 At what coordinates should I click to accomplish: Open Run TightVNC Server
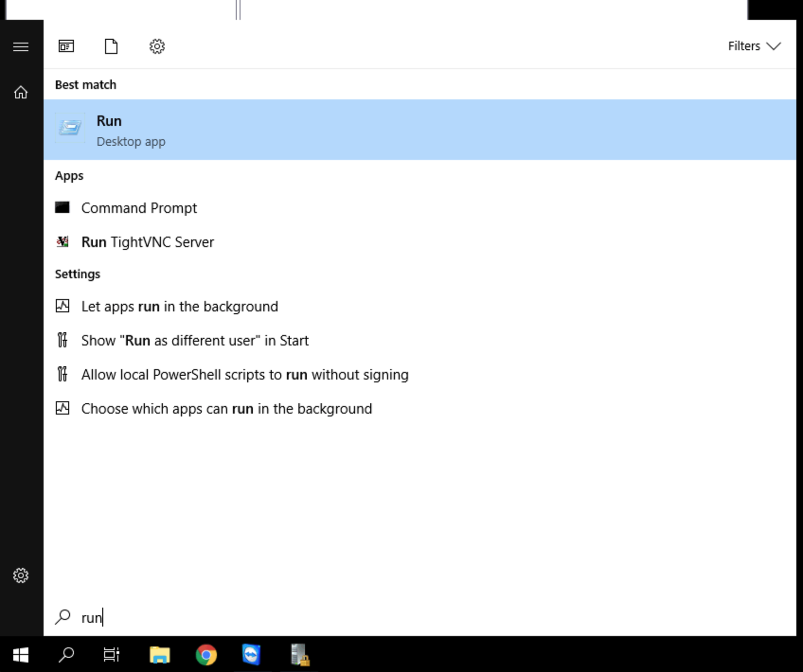[420, 242]
